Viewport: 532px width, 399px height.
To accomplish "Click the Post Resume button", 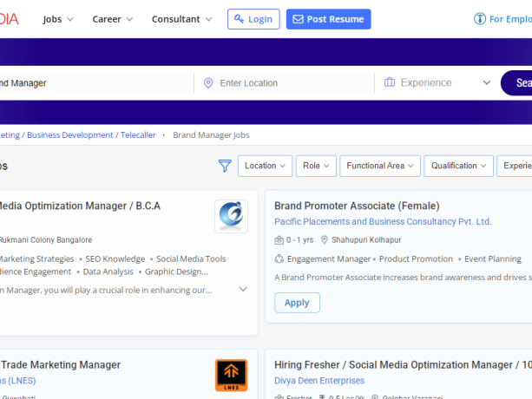I will [328, 19].
